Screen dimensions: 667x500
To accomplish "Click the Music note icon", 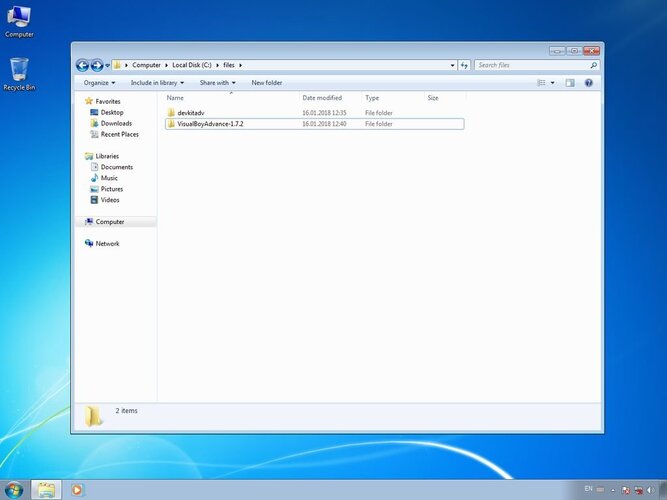I will tap(94, 178).
